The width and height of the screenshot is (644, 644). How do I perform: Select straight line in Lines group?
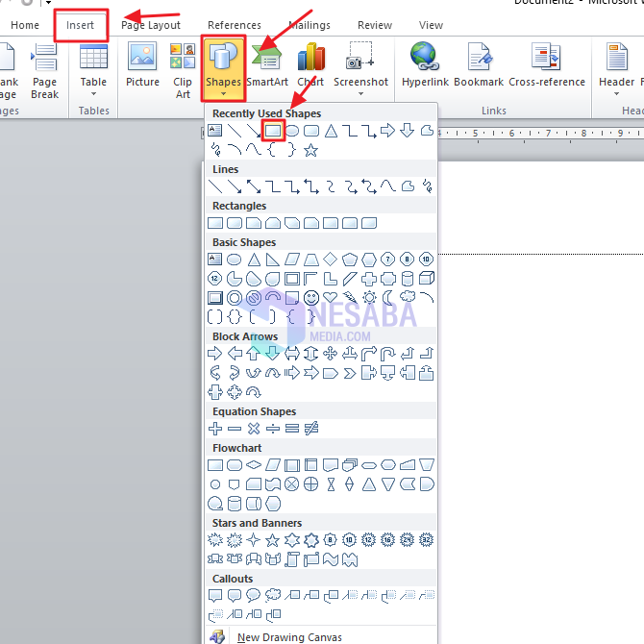point(215,186)
